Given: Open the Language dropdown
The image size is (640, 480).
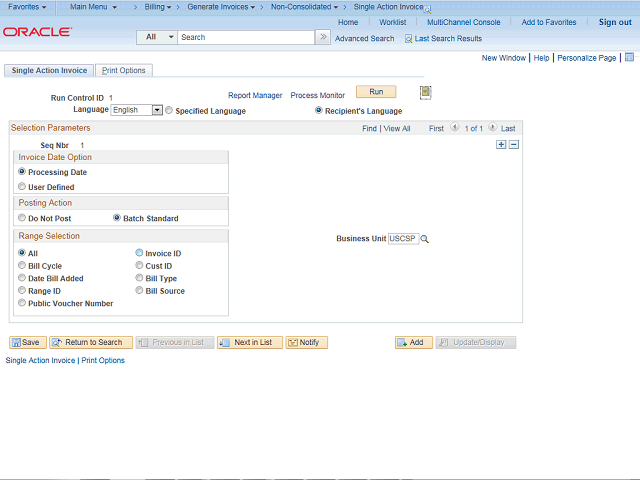Looking at the screenshot, I should click(137, 110).
